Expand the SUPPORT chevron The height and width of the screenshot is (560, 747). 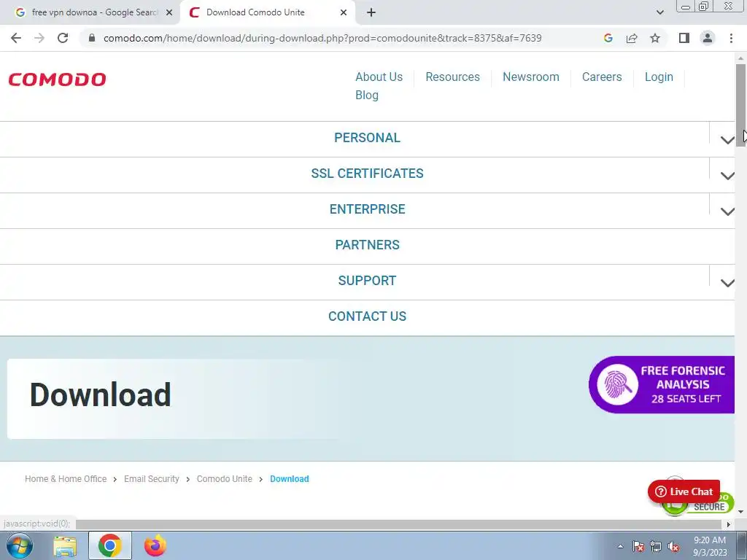[727, 283]
